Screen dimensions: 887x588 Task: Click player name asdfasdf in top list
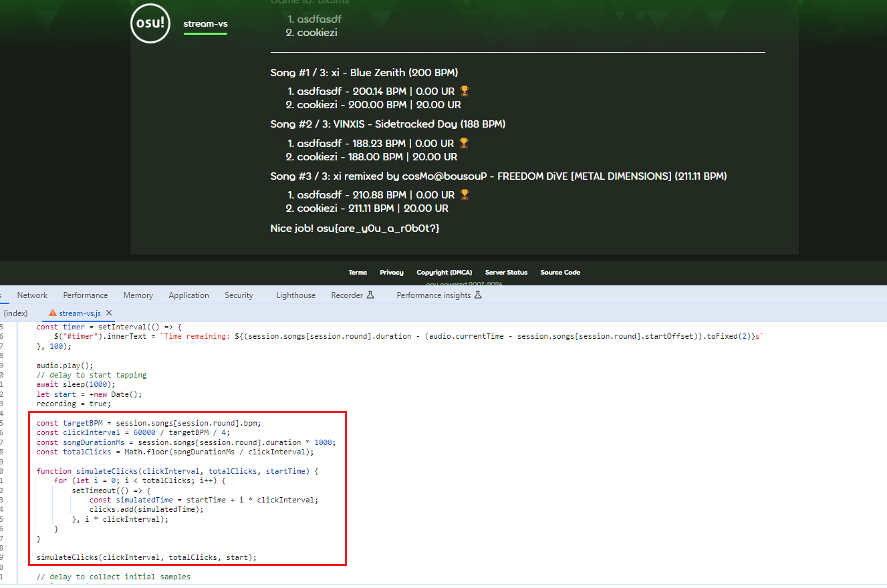pos(319,19)
